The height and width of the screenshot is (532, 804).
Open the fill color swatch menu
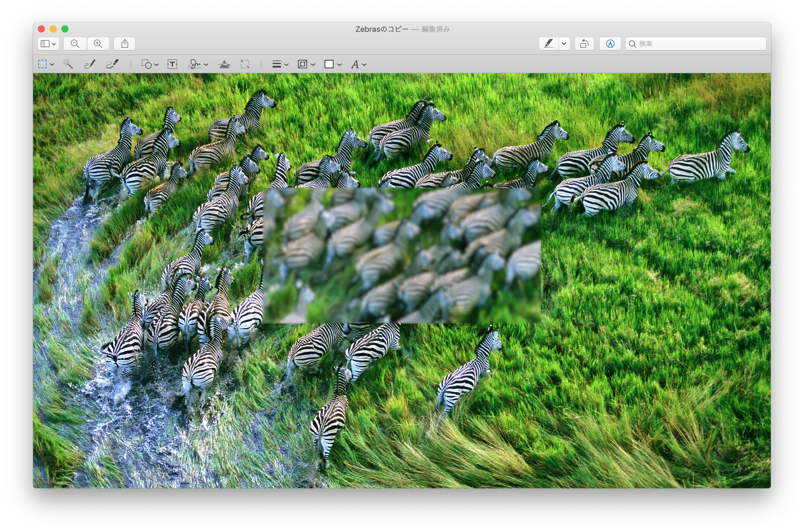(333, 64)
